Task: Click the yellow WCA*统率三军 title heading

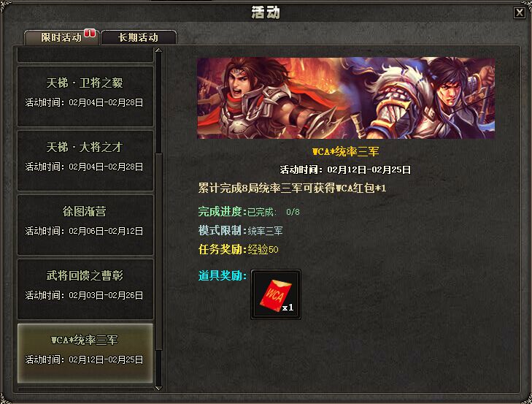Action: pyautogui.click(x=345, y=151)
